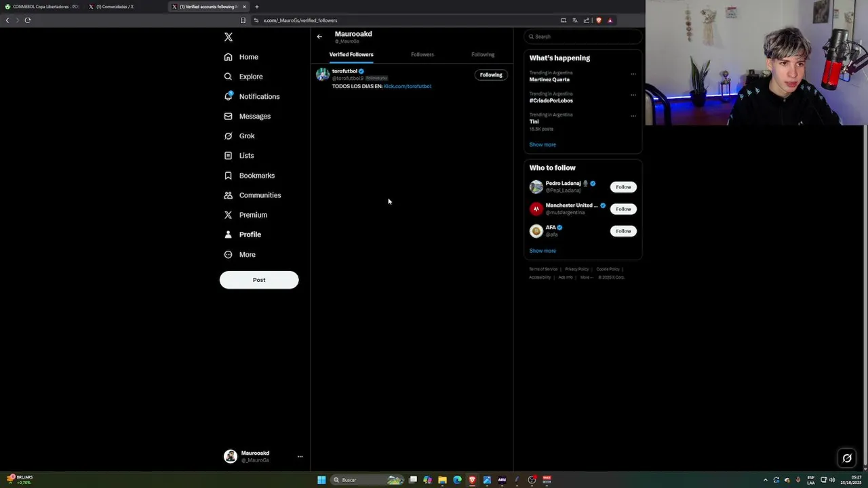Screen dimensions: 868x488
Task: Open options for Martinez Quarta trend
Action: [633, 74]
